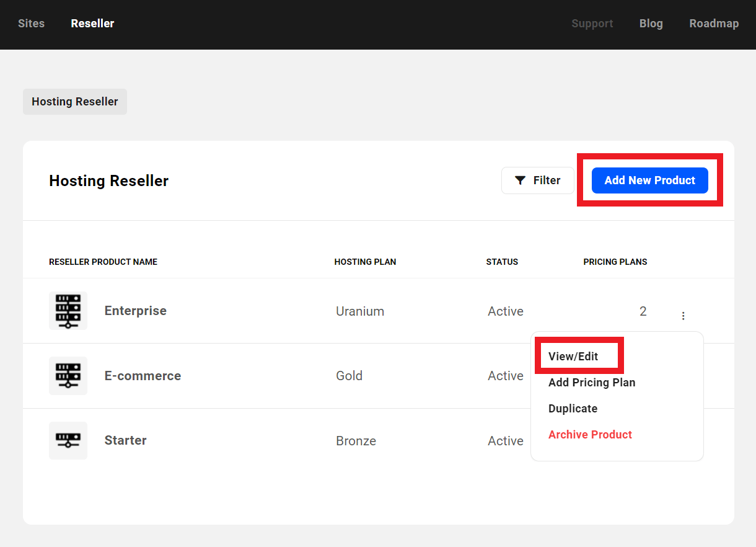Viewport: 756px width, 547px height.
Task: Click the Pricing Plans column header
Action: pyautogui.click(x=615, y=262)
